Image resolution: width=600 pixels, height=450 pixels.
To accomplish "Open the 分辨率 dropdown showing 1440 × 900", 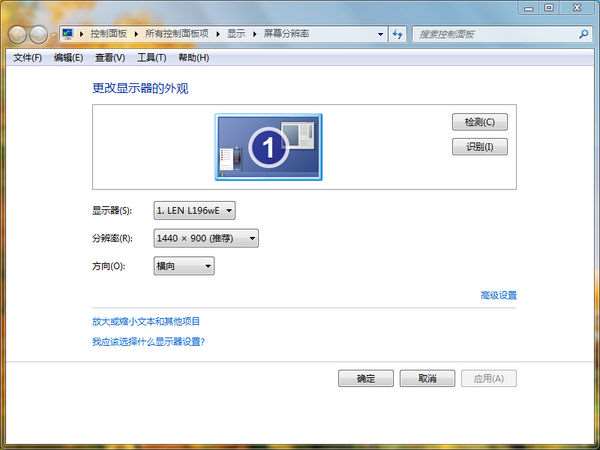I will [206, 238].
